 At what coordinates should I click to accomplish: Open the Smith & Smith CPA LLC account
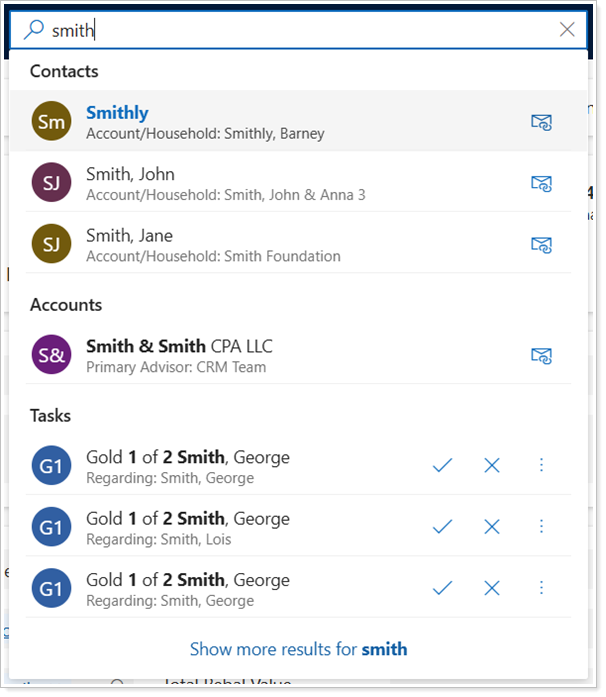point(179,347)
